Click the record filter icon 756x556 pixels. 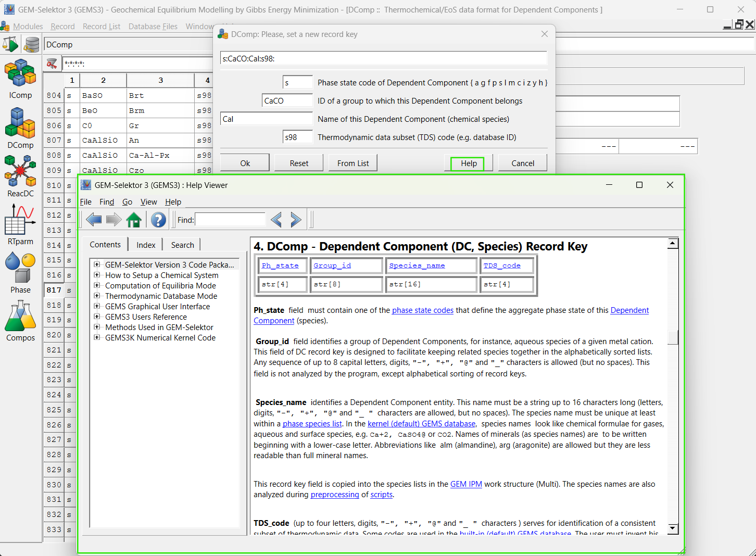click(52, 64)
